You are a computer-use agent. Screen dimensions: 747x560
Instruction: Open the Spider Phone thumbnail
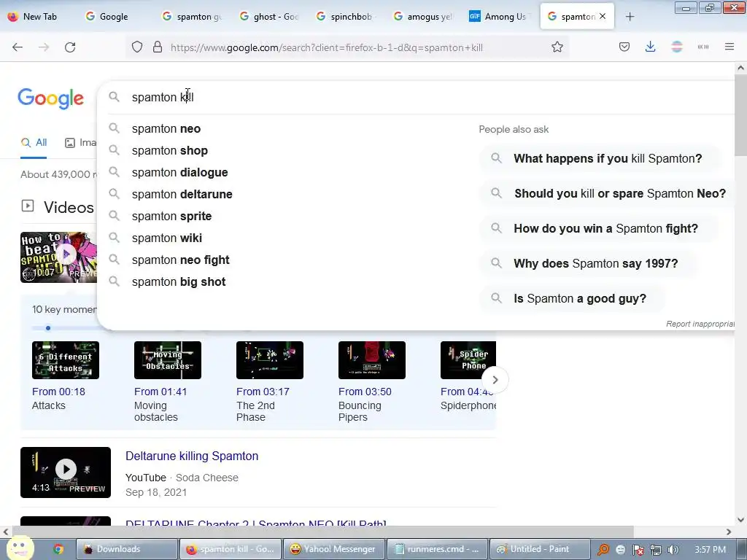pos(468,360)
